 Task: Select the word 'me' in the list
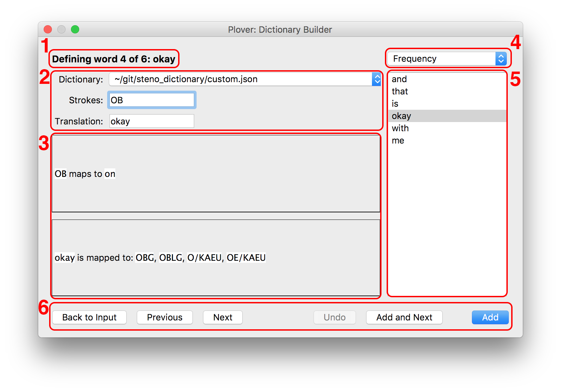pos(398,140)
